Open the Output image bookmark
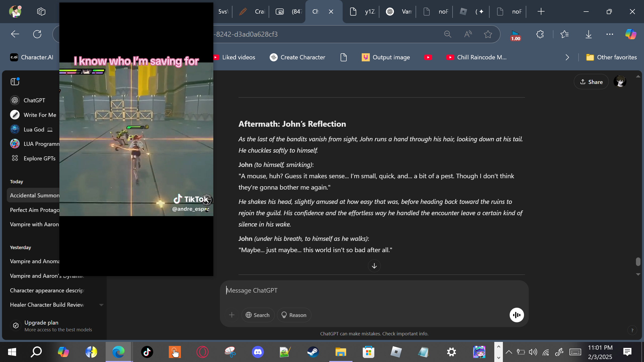Viewport: 644px width, 362px height. (386, 57)
